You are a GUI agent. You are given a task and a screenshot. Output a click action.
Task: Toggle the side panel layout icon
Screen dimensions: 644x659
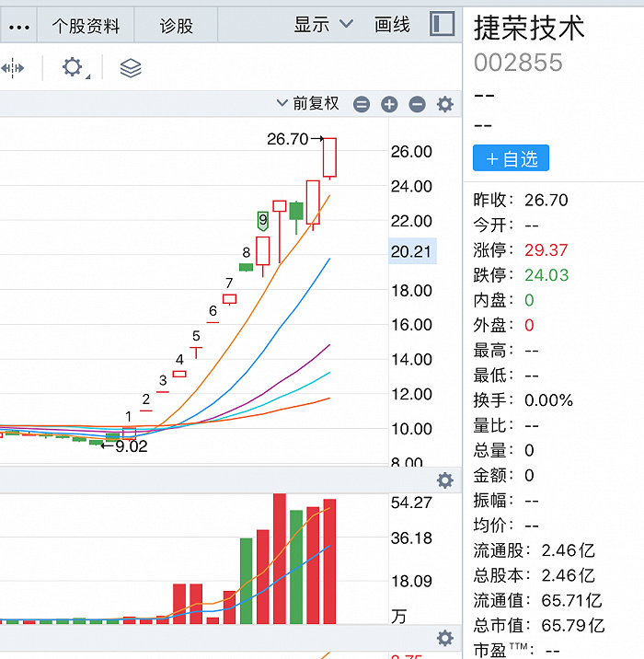443,25
